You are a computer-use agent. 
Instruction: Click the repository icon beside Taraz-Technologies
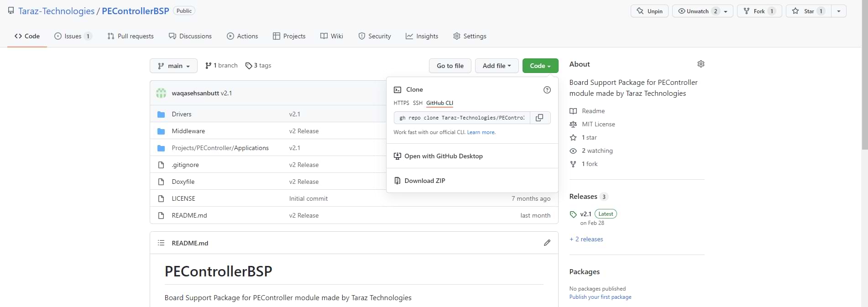[11, 10]
